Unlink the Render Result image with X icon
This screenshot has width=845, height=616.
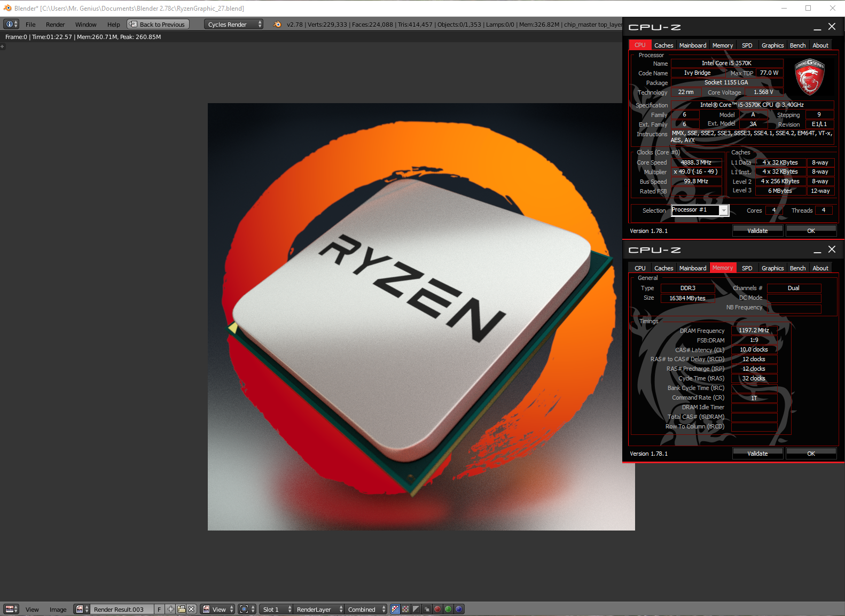[x=191, y=609]
